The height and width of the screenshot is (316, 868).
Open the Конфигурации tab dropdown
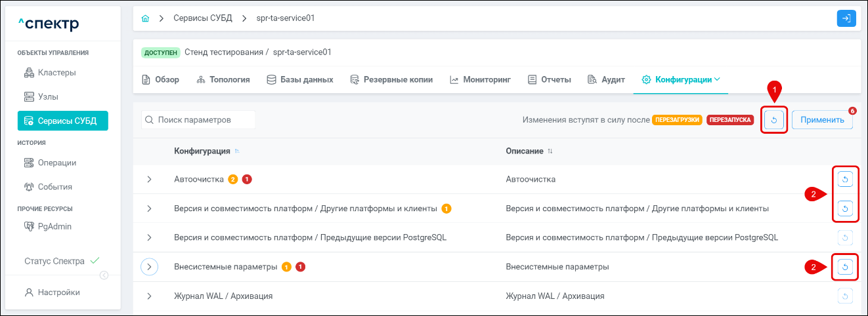682,80
